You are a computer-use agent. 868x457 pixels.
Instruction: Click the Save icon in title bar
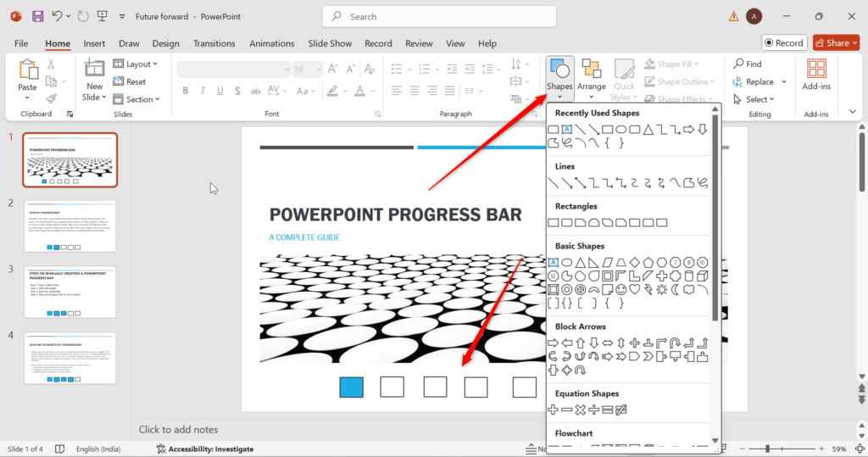(37, 16)
